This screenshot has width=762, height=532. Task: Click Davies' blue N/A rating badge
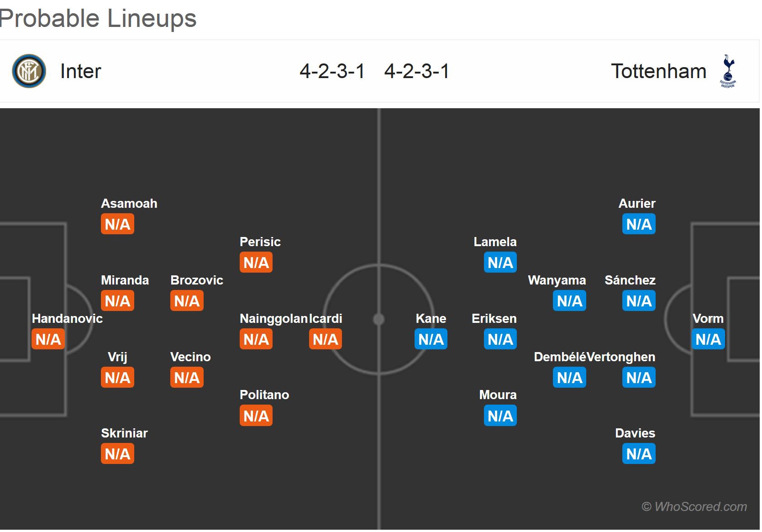639,454
